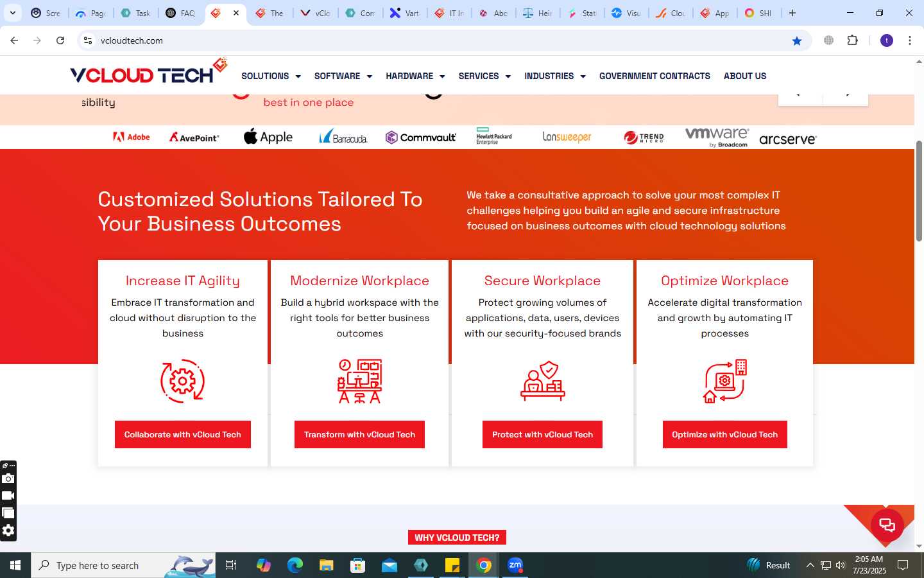Viewport: 924px width, 578px height.
Task: Switch to the FAQ browser tab
Action: 181,13
